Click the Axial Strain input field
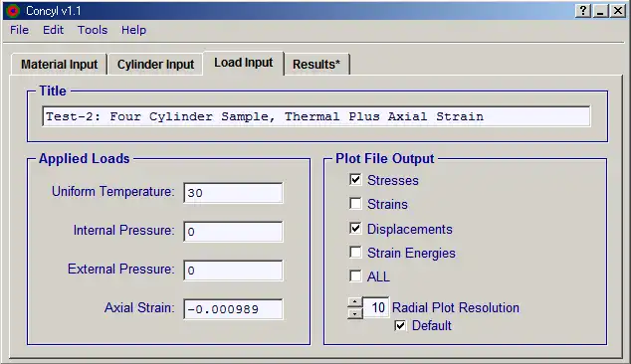631x364 pixels. [233, 309]
